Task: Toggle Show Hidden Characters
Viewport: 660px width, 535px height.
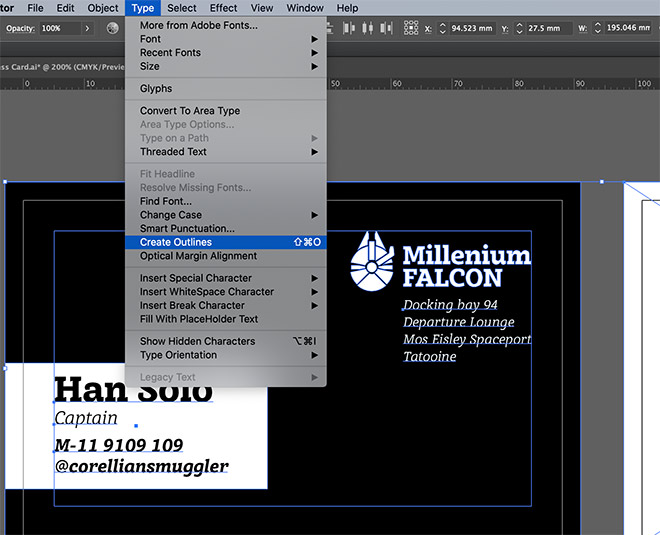Action: click(x=226, y=341)
